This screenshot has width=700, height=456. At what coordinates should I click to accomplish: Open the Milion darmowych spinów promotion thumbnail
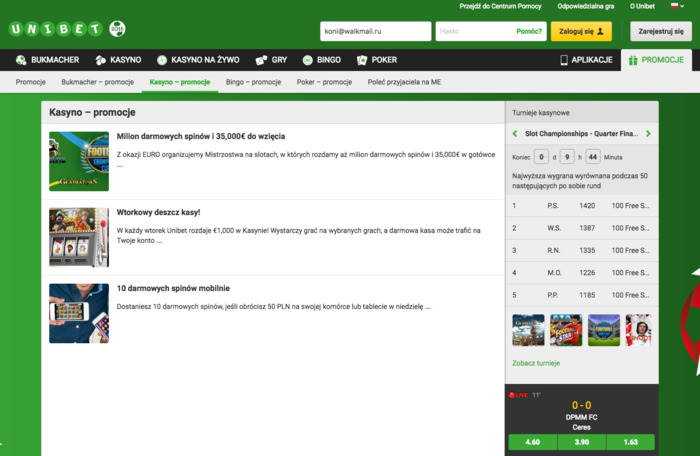79,161
